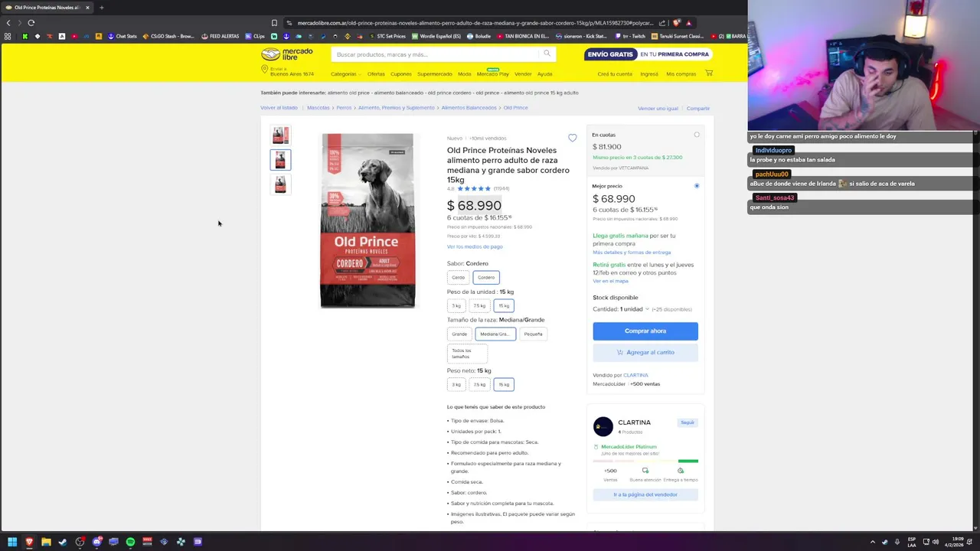Click the Creá tu cuenta link
The image size is (980, 551).
click(x=615, y=74)
